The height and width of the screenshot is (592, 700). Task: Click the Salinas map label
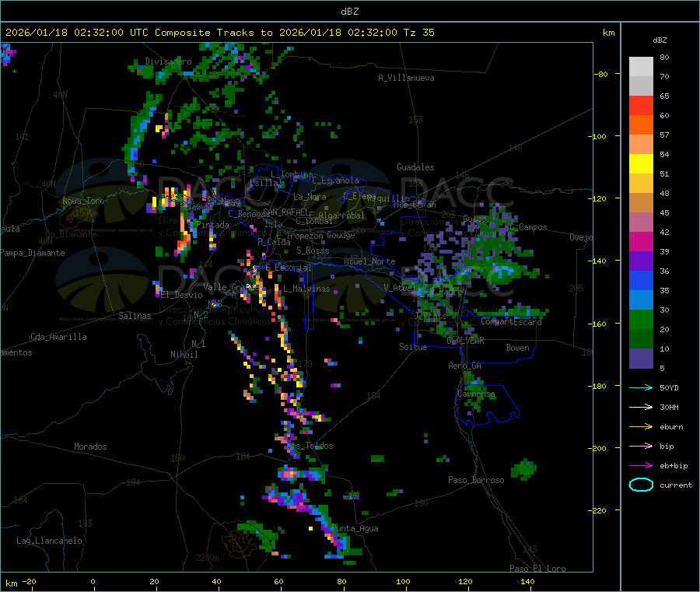click(135, 316)
